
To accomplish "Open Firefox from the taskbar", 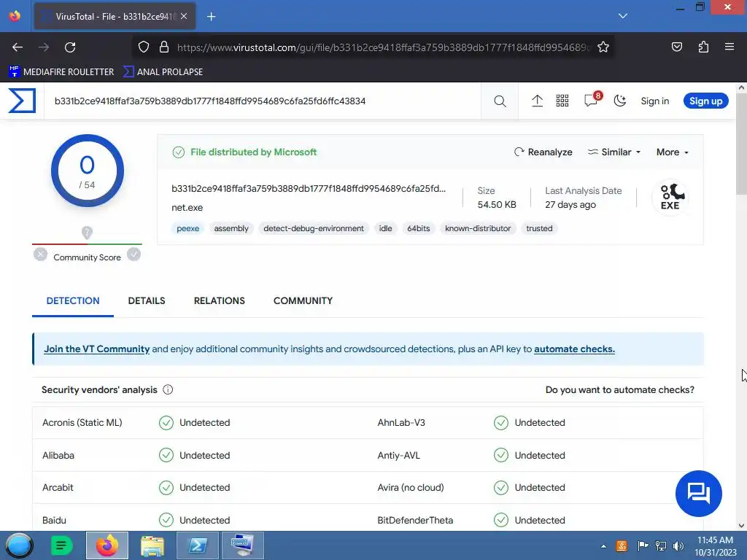I will 107,545.
